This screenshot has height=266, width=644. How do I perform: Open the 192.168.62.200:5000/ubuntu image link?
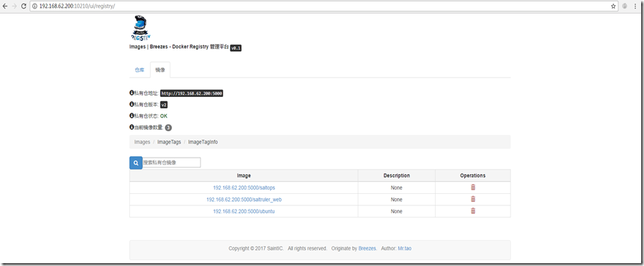[x=244, y=211]
